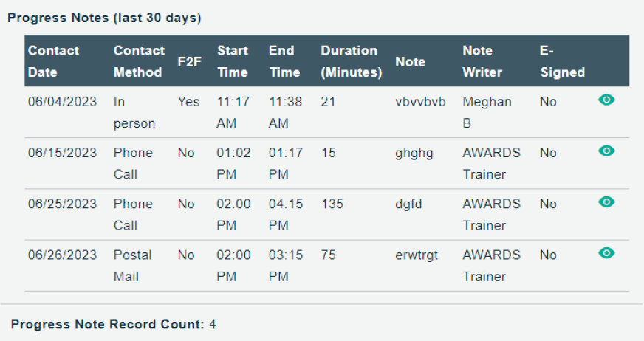This screenshot has width=644, height=341.
Task: Click the E-Signed column header
Action: [562, 61]
